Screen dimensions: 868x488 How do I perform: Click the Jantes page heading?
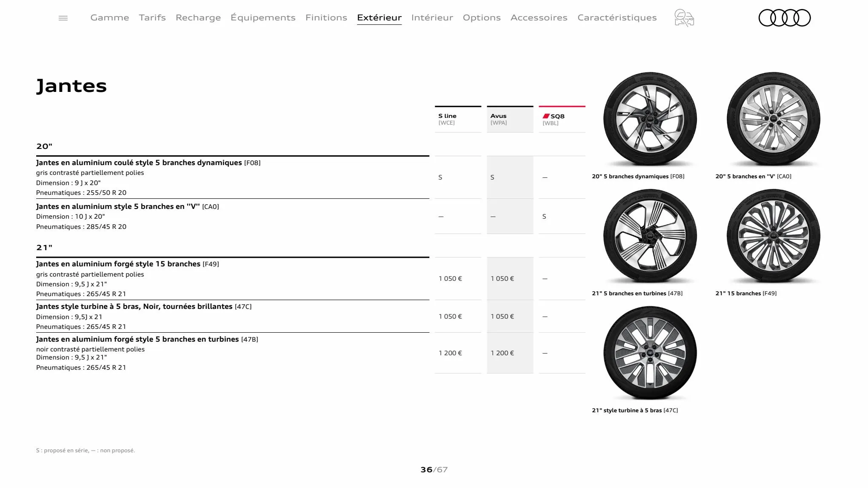(71, 86)
